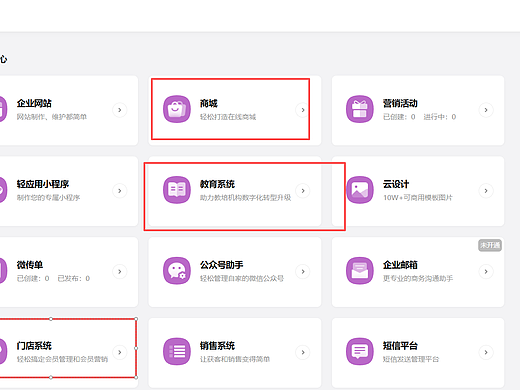Viewport: 520px width, 390px height.
Task: Open the 营销活动 heading
Action: point(400,103)
